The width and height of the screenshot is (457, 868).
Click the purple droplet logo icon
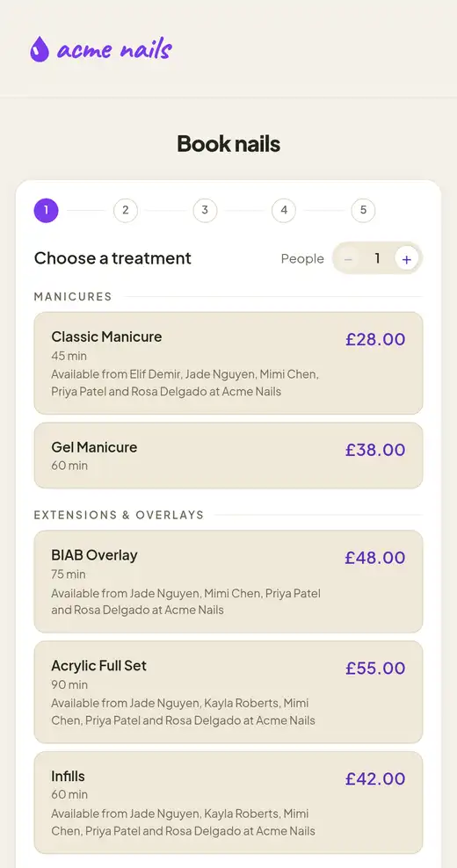pyautogui.click(x=40, y=49)
